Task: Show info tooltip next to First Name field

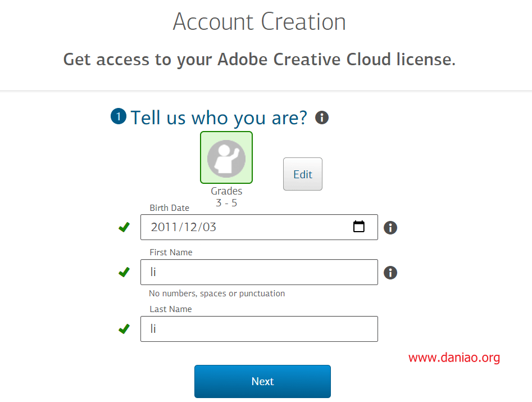Action: (390, 272)
